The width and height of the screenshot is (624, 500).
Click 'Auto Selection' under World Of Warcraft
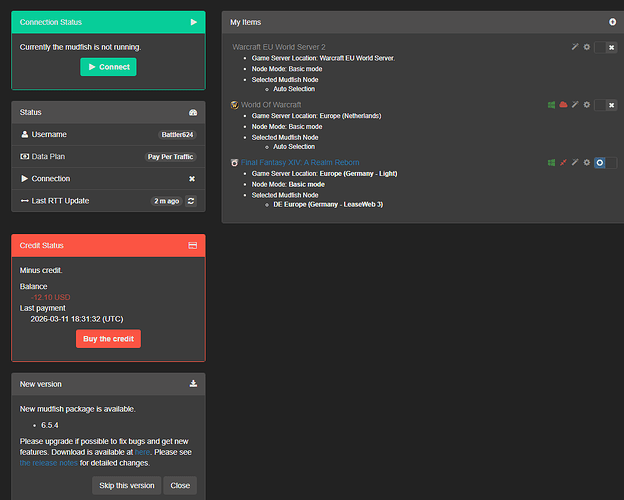tap(294, 147)
